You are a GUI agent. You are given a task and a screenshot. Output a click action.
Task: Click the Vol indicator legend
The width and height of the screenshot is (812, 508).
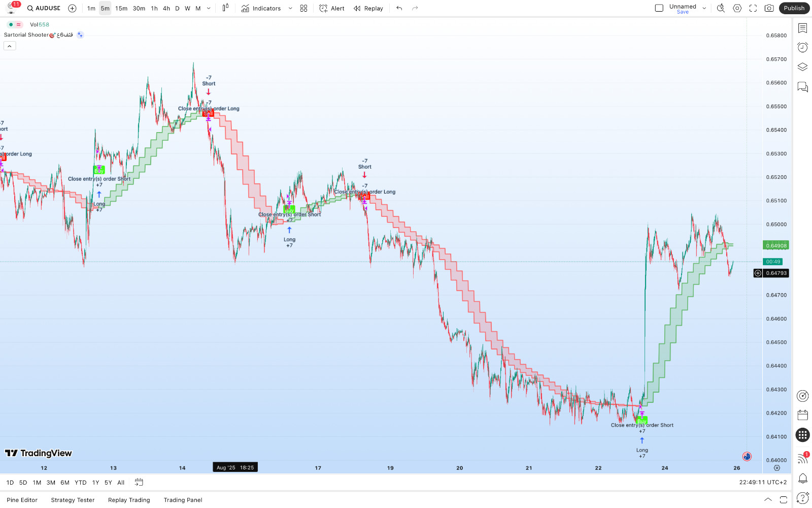click(x=40, y=24)
